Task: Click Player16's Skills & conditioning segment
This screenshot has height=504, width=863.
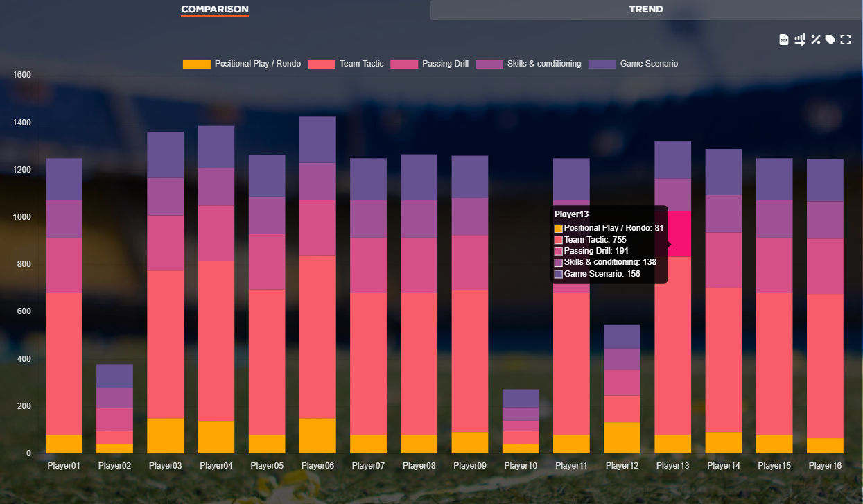Action: [x=825, y=220]
